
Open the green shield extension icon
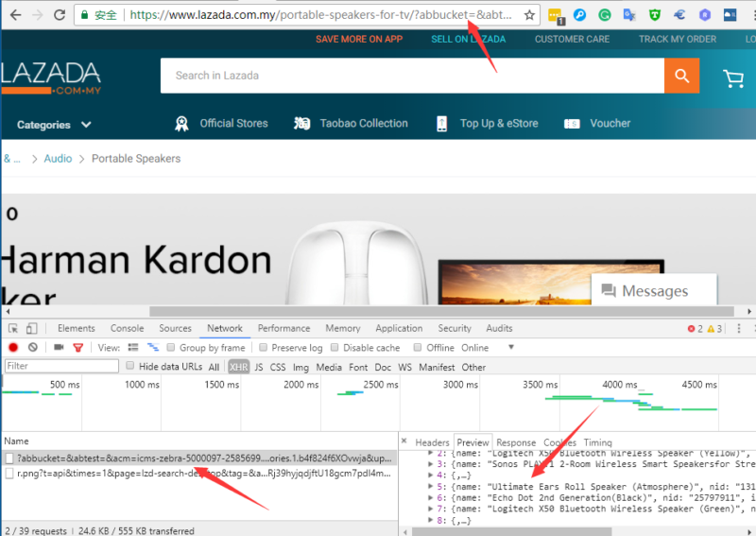pyautogui.click(x=654, y=15)
